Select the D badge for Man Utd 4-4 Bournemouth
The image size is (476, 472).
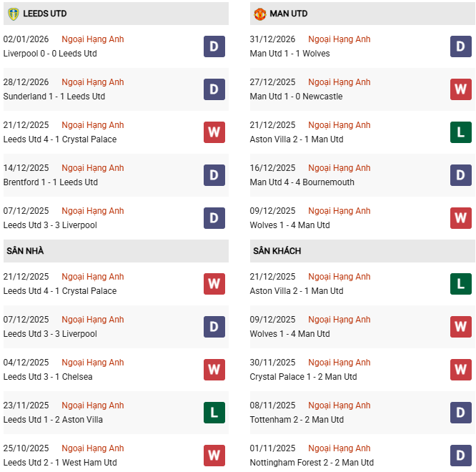(461, 175)
